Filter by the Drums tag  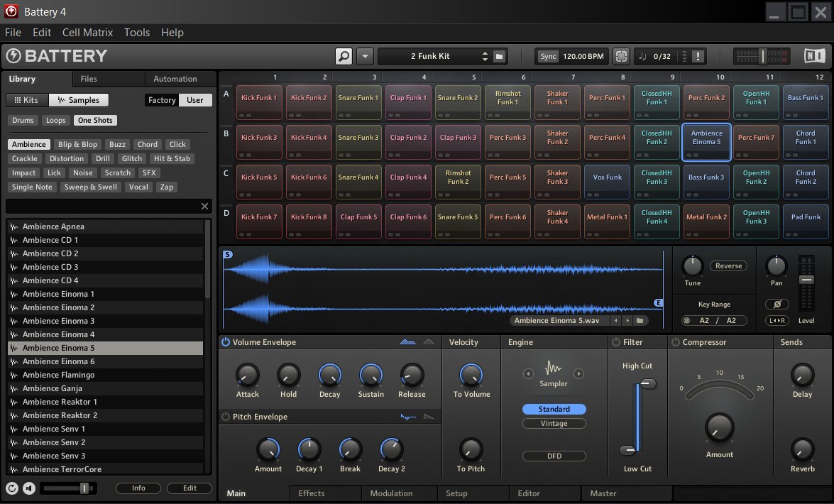click(23, 120)
